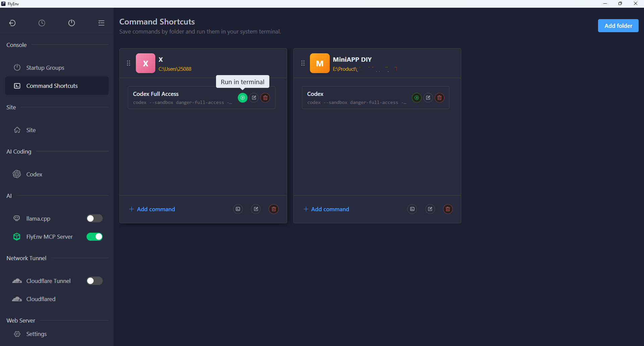Select Command Shortcuts sidebar item
This screenshot has height=346, width=644.
pos(57,86)
